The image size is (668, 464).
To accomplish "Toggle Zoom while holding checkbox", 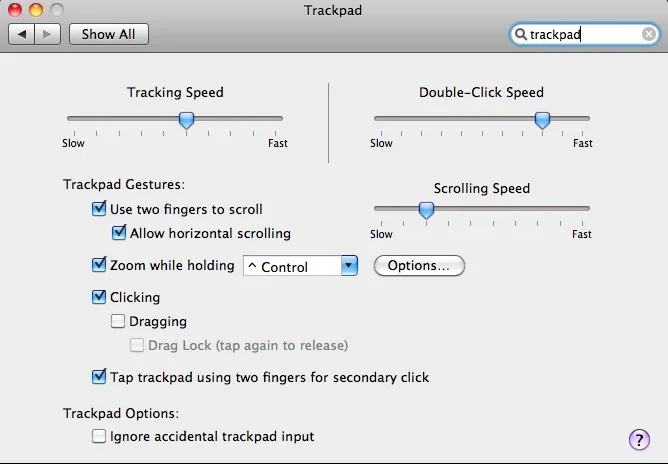I will coord(99,266).
